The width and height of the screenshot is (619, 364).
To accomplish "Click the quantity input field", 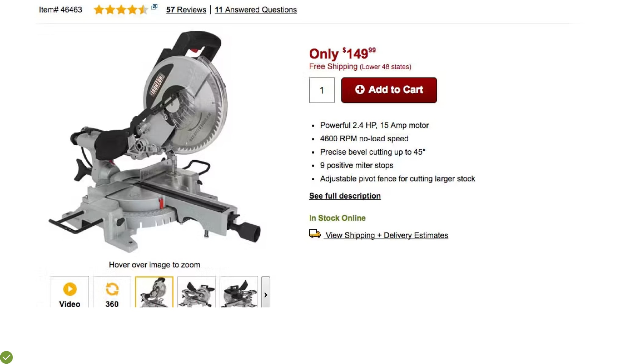I will tap(322, 90).
